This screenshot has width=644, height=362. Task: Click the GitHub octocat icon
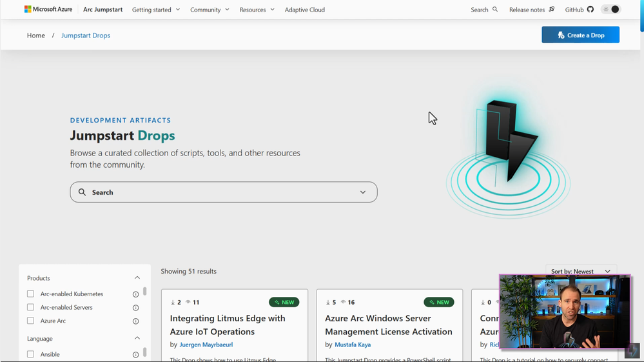(x=590, y=9)
